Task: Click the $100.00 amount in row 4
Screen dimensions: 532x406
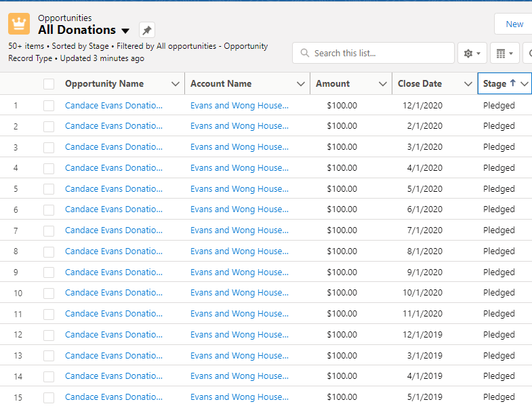Action: (x=342, y=168)
